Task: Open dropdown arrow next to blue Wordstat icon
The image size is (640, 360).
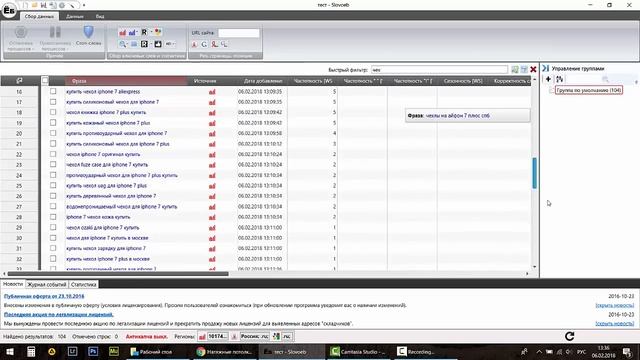Action: (138, 32)
